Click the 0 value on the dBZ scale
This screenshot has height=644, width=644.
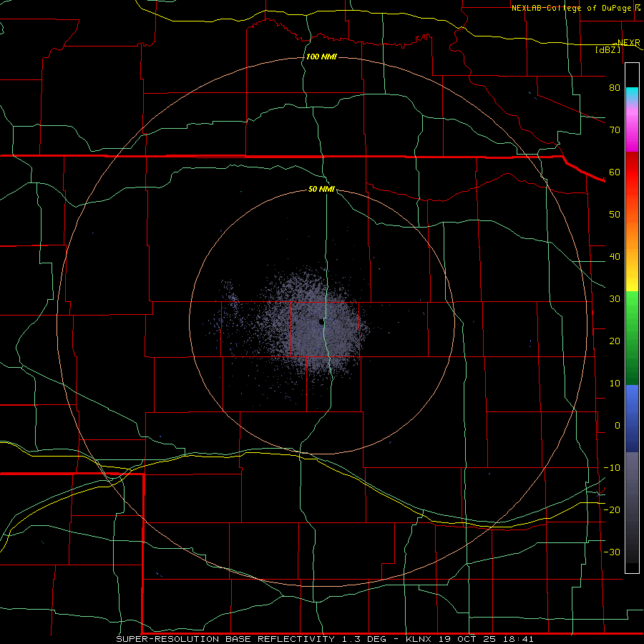point(618,426)
